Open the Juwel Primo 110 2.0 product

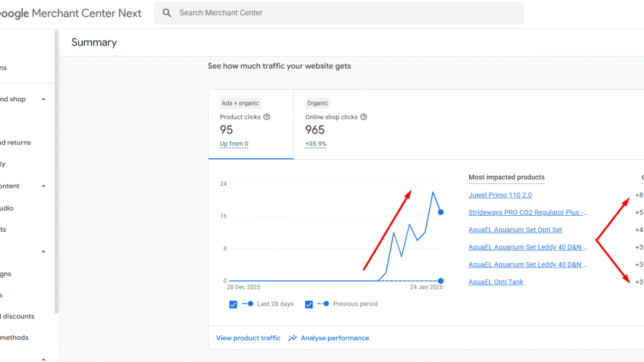coord(500,195)
